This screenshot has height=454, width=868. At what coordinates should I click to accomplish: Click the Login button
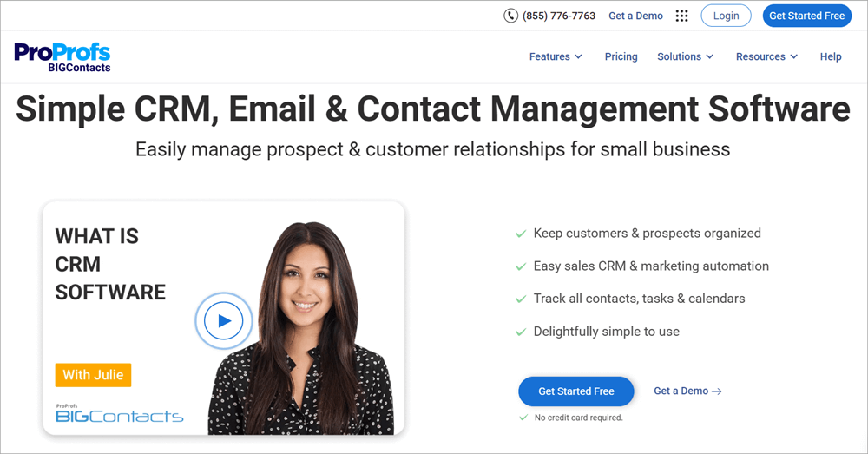(726, 16)
